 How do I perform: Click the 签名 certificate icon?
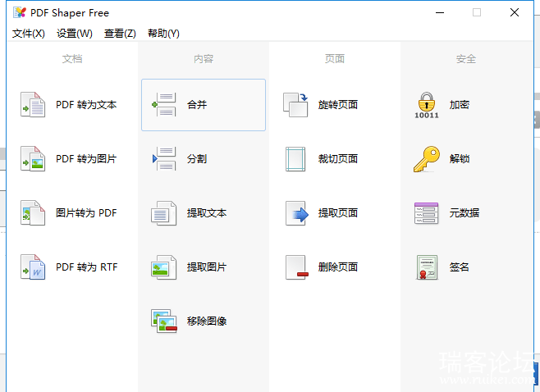tap(427, 267)
